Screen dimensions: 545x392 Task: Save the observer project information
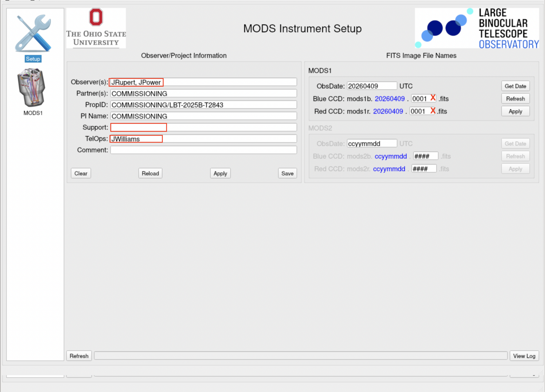click(287, 173)
